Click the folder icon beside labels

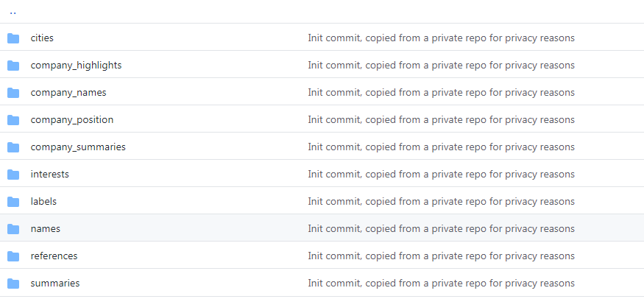(13, 202)
